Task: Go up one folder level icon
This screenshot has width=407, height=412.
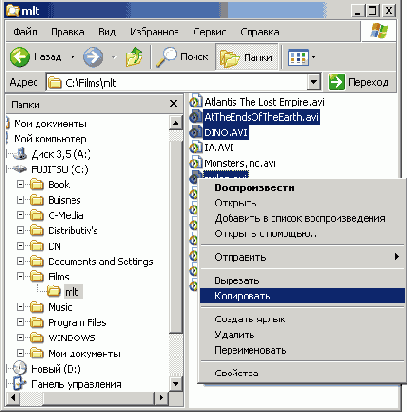Action: 134,57
